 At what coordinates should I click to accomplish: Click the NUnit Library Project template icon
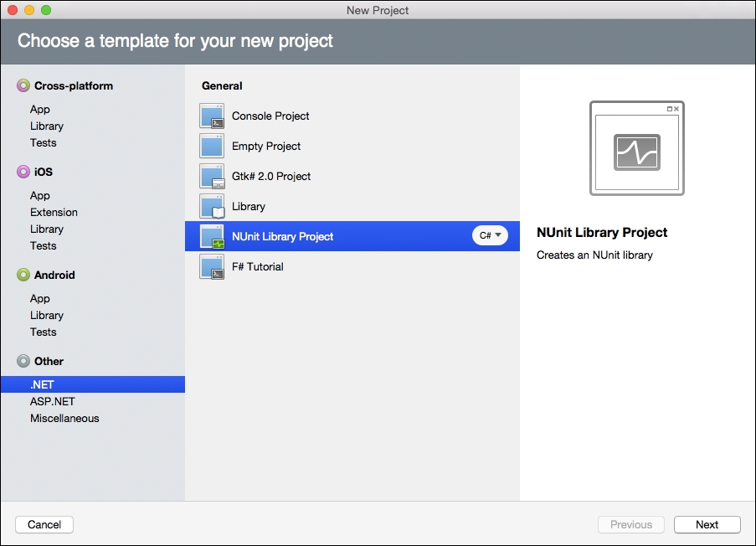(212, 236)
